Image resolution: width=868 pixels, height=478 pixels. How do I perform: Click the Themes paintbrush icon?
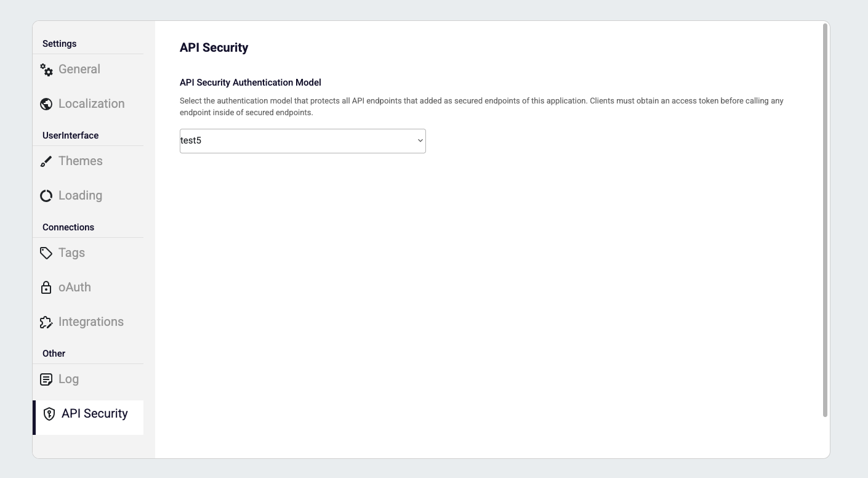pyautogui.click(x=46, y=161)
